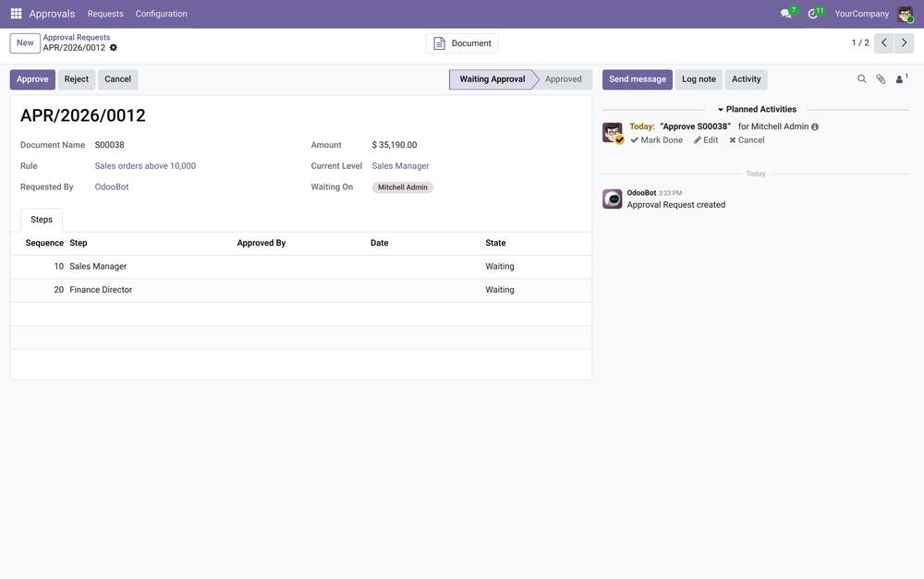
Task: Click the YourCompany company switcher
Action: (x=861, y=14)
